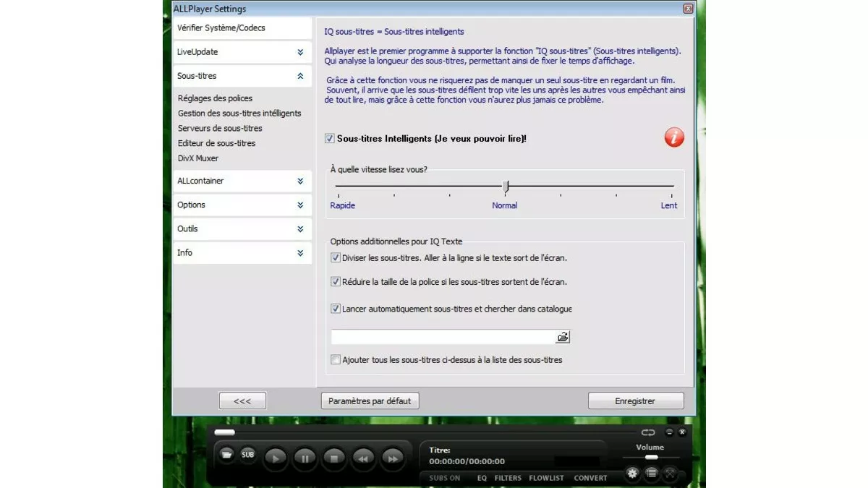
Task: Enable Ajouter tous les sous-titres ci-dessus
Action: tap(336, 359)
